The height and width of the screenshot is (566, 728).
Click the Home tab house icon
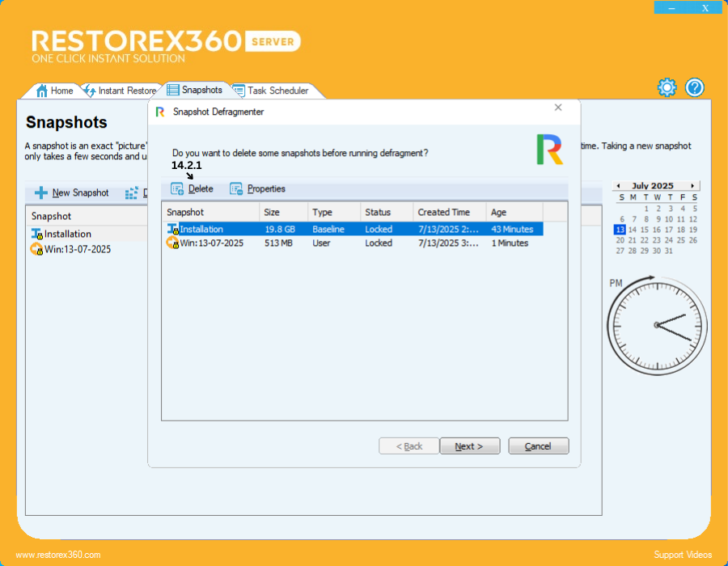point(42,91)
